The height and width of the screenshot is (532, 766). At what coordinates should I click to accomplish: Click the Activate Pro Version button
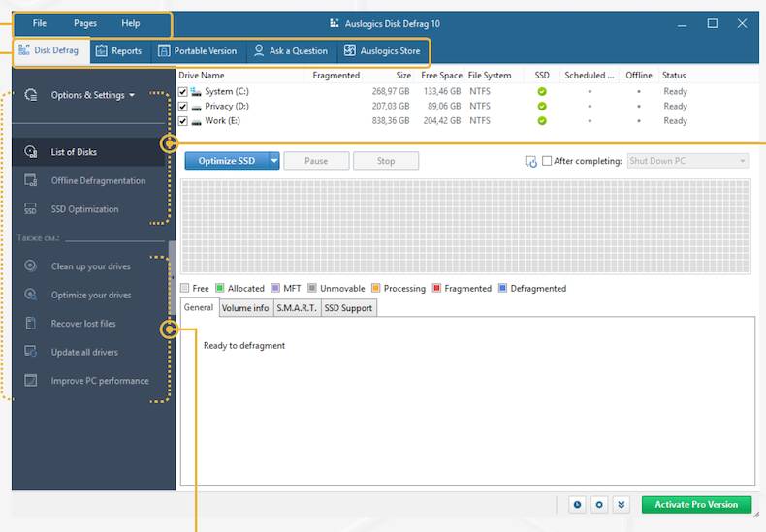coord(695,504)
